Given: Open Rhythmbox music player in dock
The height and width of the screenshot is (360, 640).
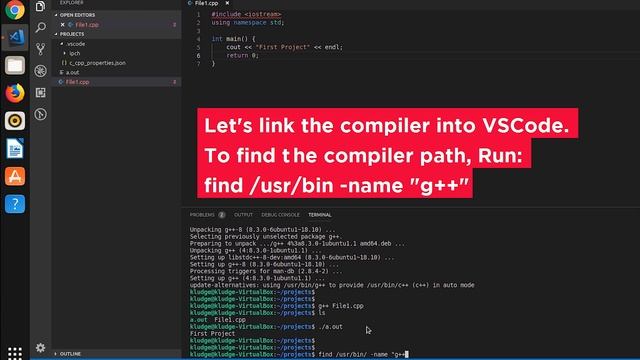Looking at the screenshot, I should 15,121.
